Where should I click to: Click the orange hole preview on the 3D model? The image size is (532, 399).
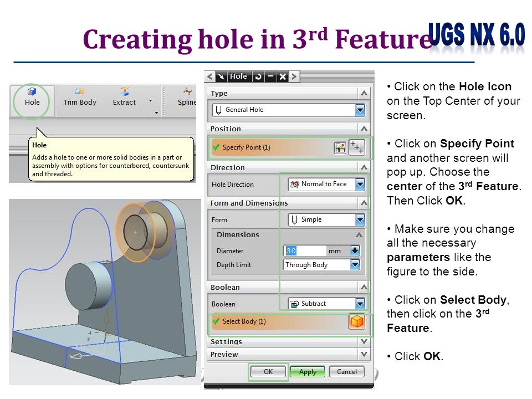136,232
